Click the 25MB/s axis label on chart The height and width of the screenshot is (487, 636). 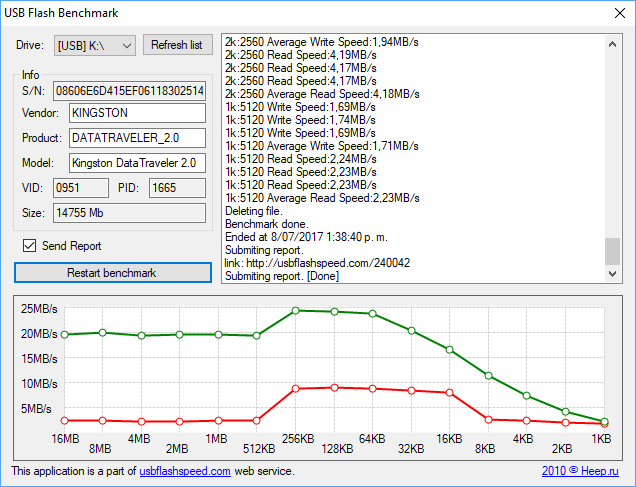tap(39, 309)
